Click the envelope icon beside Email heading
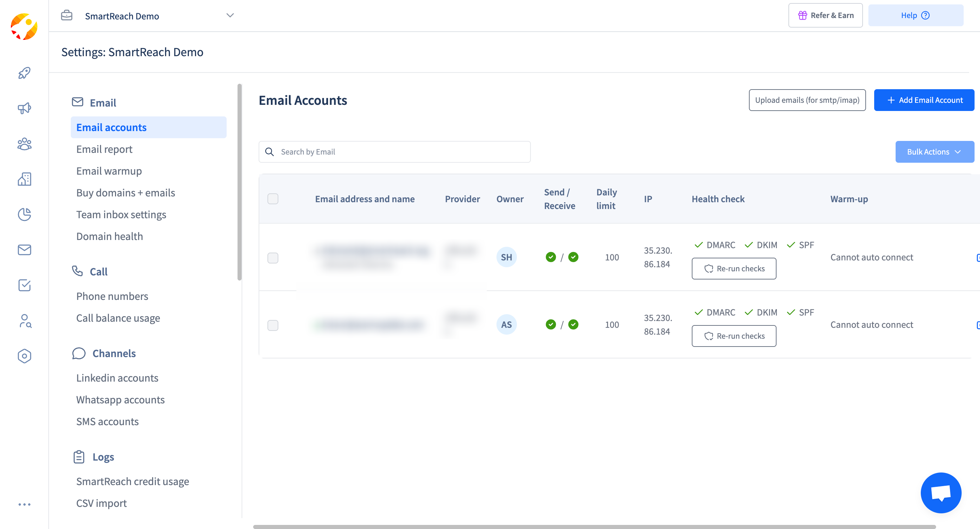 point(78,102)
